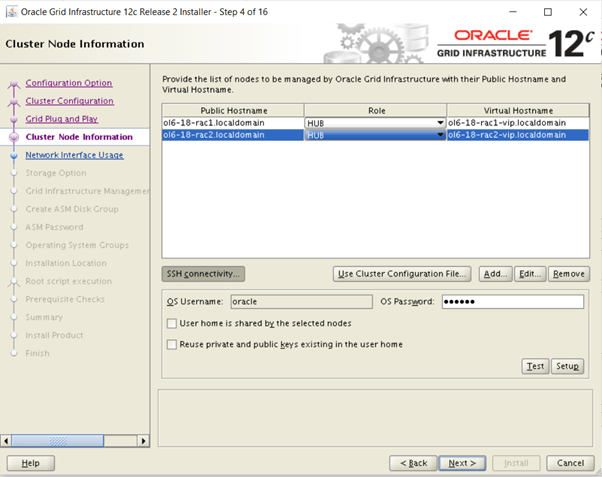Click the Add node button
Screen dimensions: 602x477
pyautogui.click(x=496, y=273)
